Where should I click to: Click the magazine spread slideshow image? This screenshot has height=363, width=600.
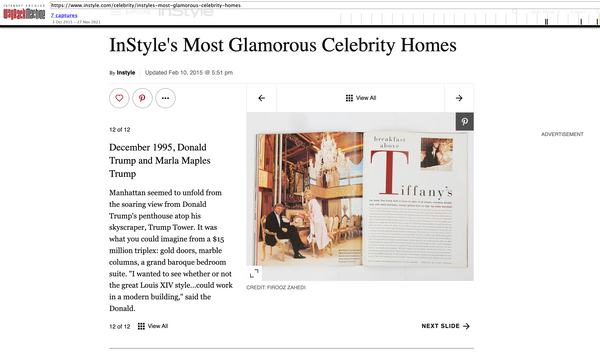[360, 197]
